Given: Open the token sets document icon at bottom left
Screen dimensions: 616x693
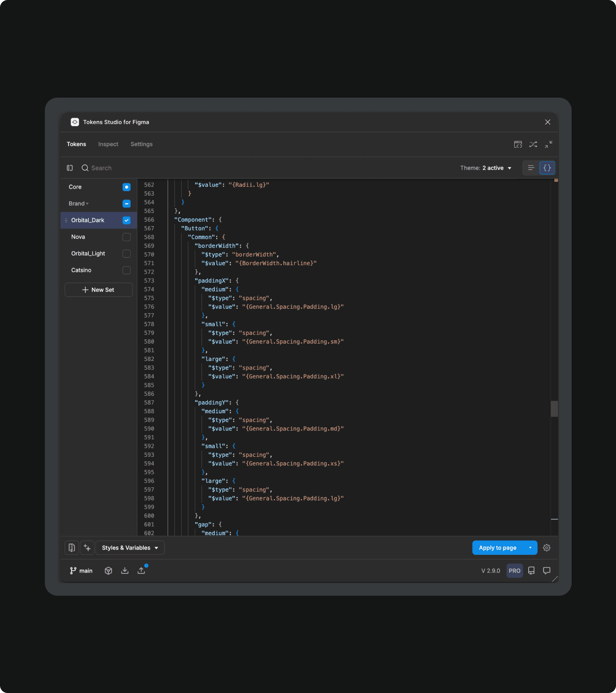Looking at the screenshot, I should pos(71,548).
